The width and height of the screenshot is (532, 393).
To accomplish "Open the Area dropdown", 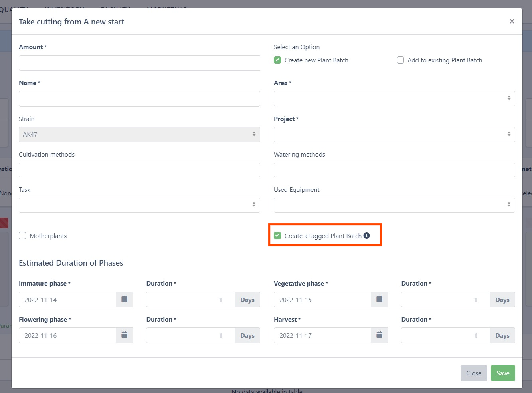I will pyautogui.click(x=394, y=99).
